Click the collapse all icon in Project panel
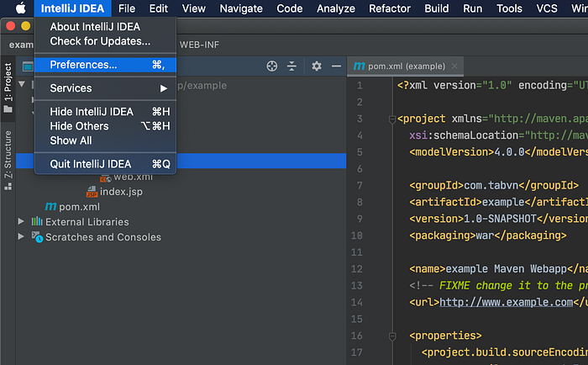Screen dimensions: 588x365 [x=292, y=66]
